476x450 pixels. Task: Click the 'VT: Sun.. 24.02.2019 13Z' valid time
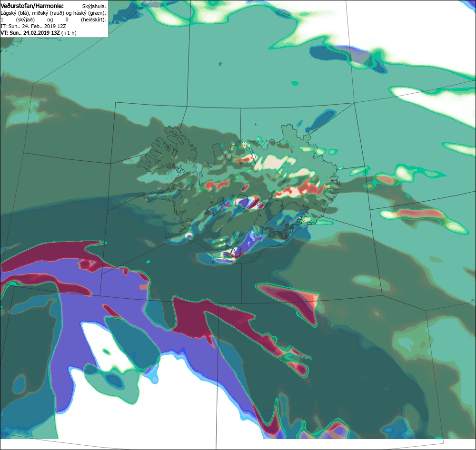[30, 33]
